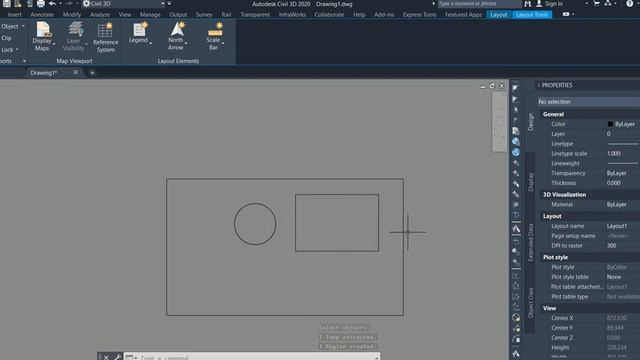The image size is (640, 360).
Task: Open the Drawing1 file tab
Action: pyautogui.click(x=44, y=73)
